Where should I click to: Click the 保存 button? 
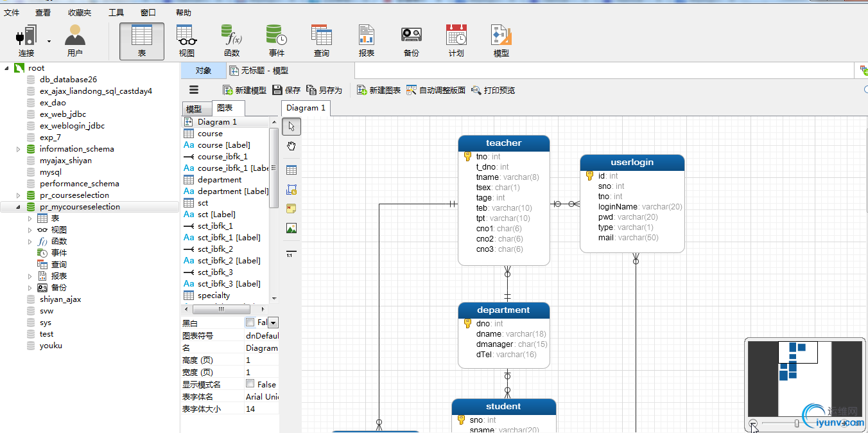[x=286, y=91]
